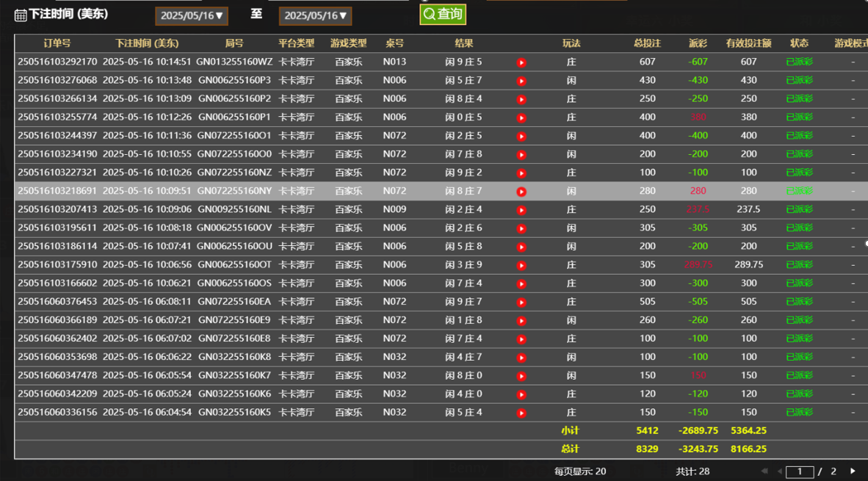
Task: Play the replay in the highlighted row
Action: (521, 192)
